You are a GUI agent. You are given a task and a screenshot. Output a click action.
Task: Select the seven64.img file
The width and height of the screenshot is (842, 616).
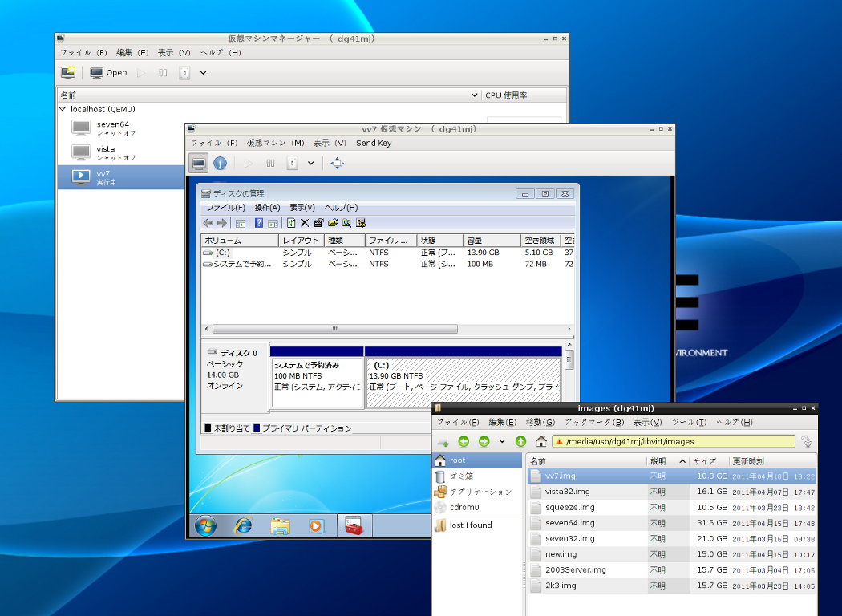pos(672,522)
